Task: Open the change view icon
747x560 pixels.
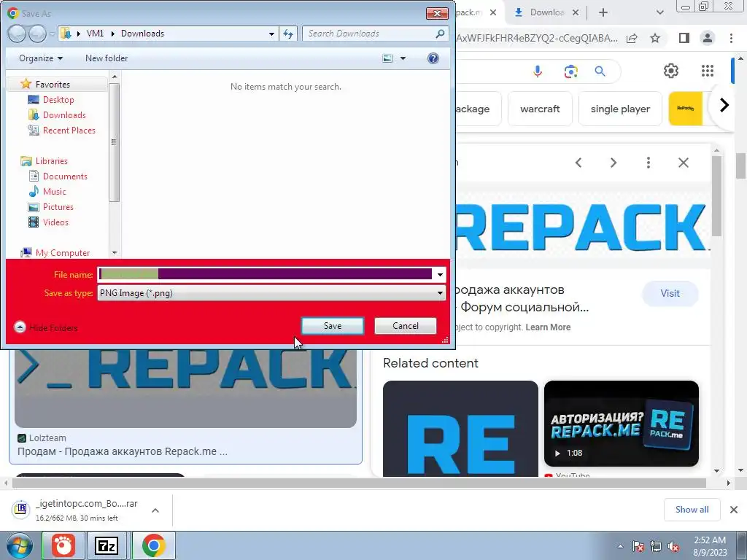Action: coord(388,58)
